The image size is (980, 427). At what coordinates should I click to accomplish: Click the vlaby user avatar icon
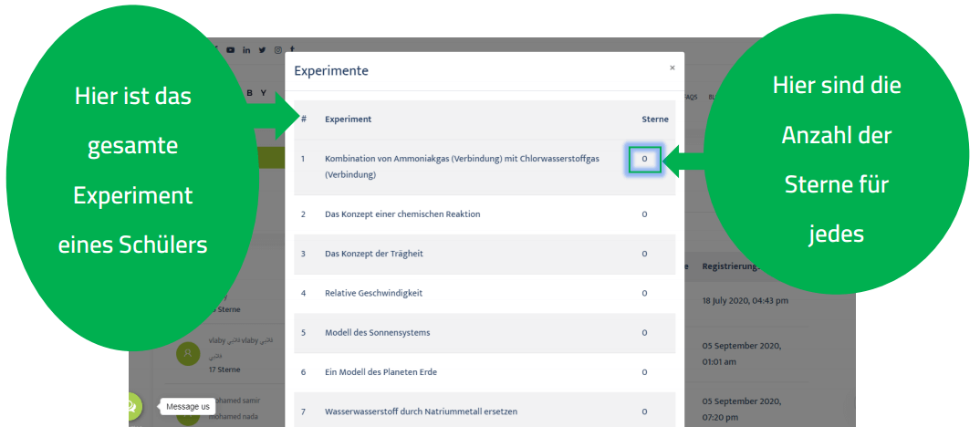click(x=189, y=354)
